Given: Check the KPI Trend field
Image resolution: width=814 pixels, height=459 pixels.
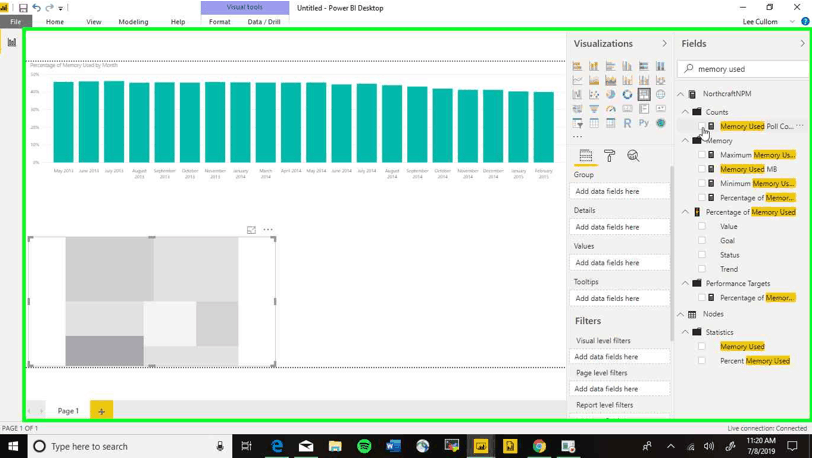Looking at the screenshot, I should point(702,269).
